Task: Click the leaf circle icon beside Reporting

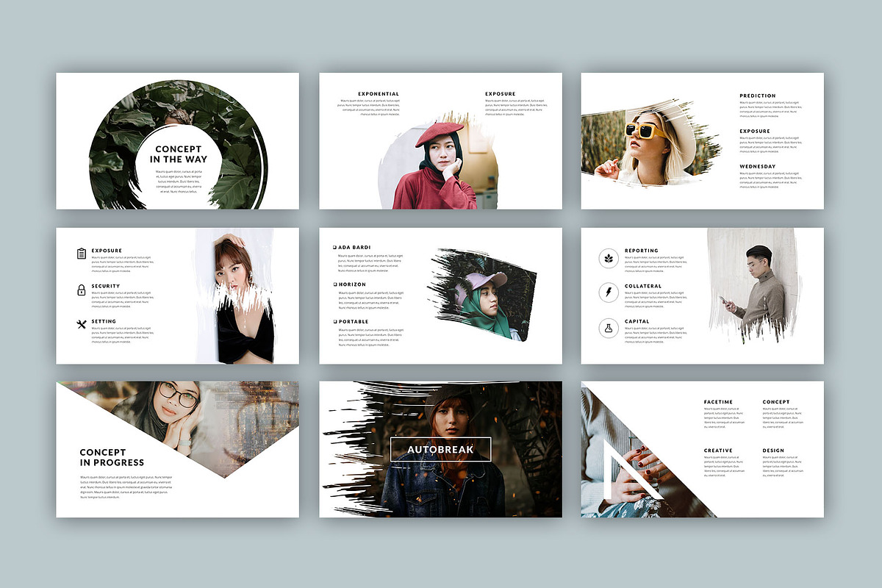Action: [x=609, y=258]
